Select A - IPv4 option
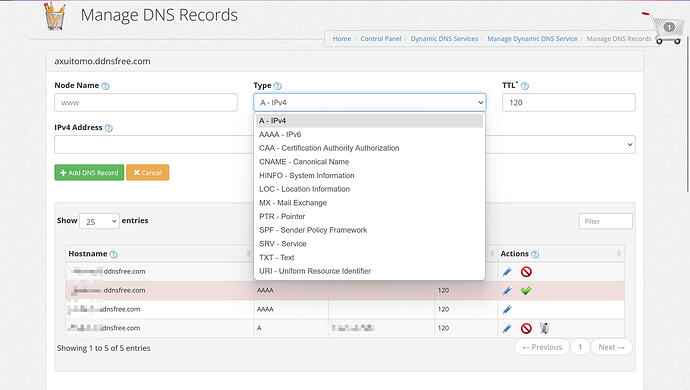Viewport: 690px width, 390px height. pos(370,121)
